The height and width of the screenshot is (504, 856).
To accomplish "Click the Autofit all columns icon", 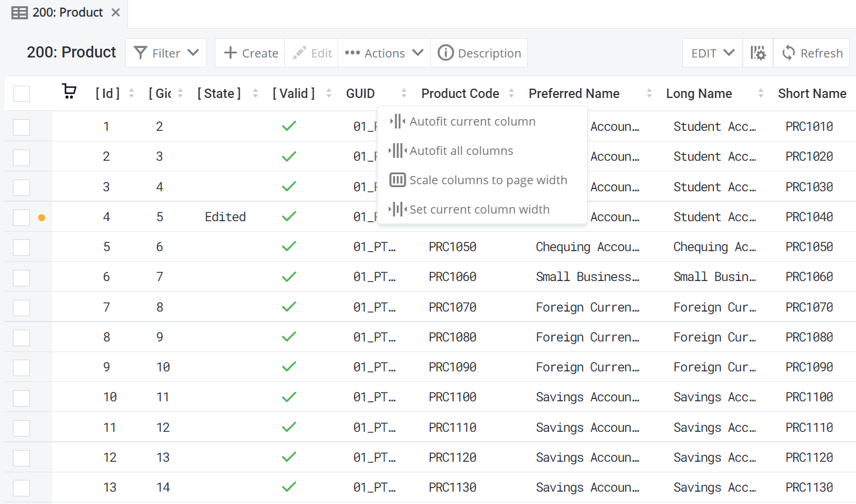I will pyautogui.click(x=396, y=151).
